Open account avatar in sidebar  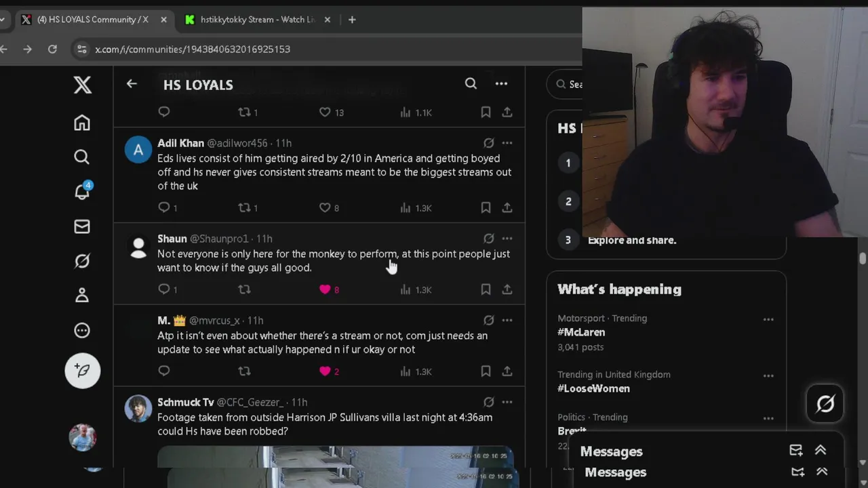pos(83,437)
